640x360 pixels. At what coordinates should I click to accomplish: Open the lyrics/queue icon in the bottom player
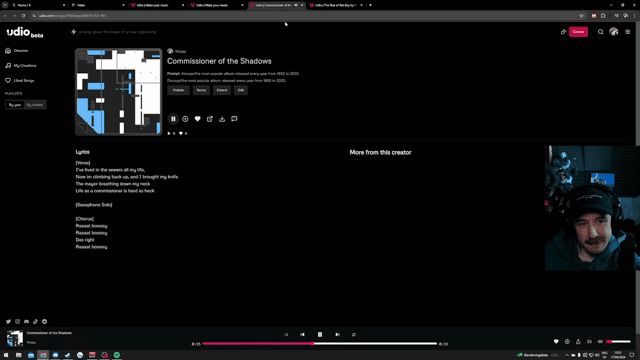coord(589,342)
